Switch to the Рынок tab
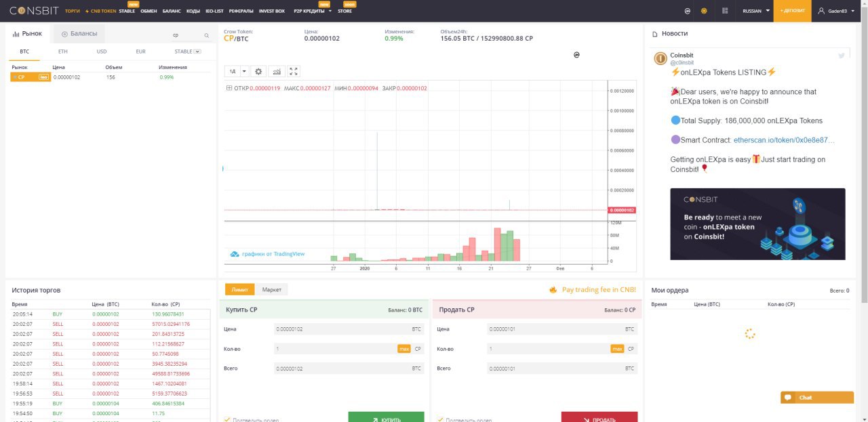Viewport: 868px width, 422px height. pos(28,33)
